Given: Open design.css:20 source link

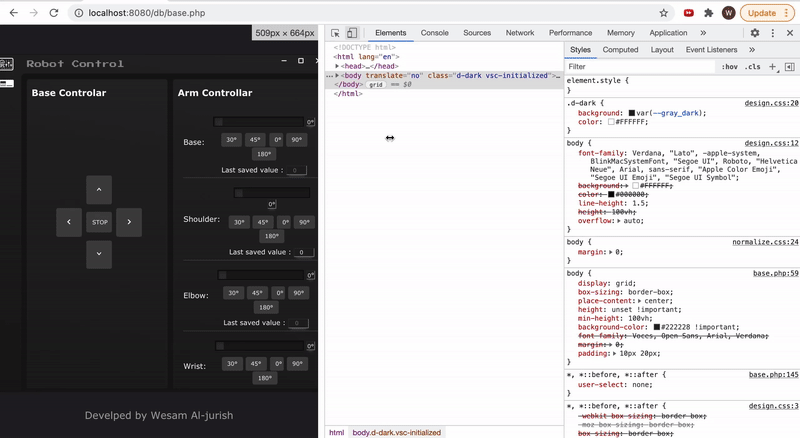Looking at the screenshot, I should point(771,103).
